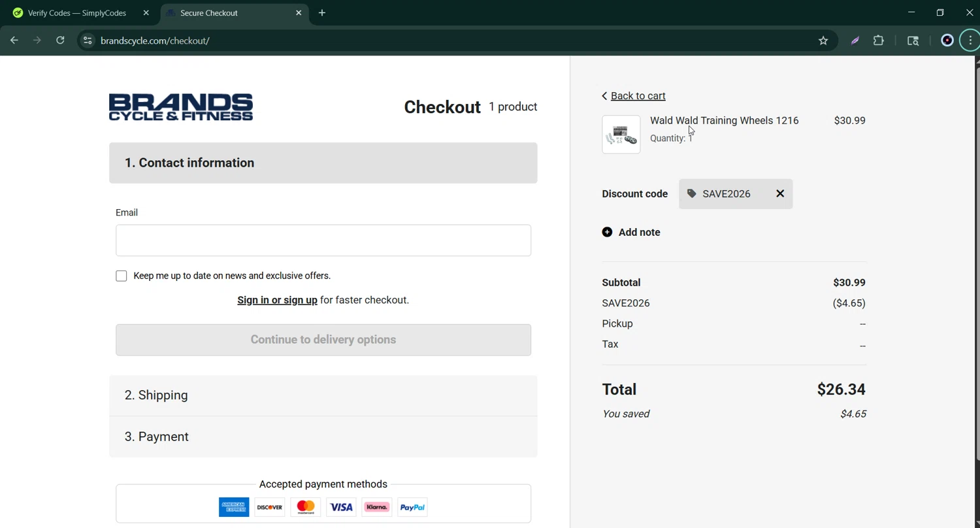980x528 pixels.
Task: Open the Sign in or sign up link
Action: [277, 300]
